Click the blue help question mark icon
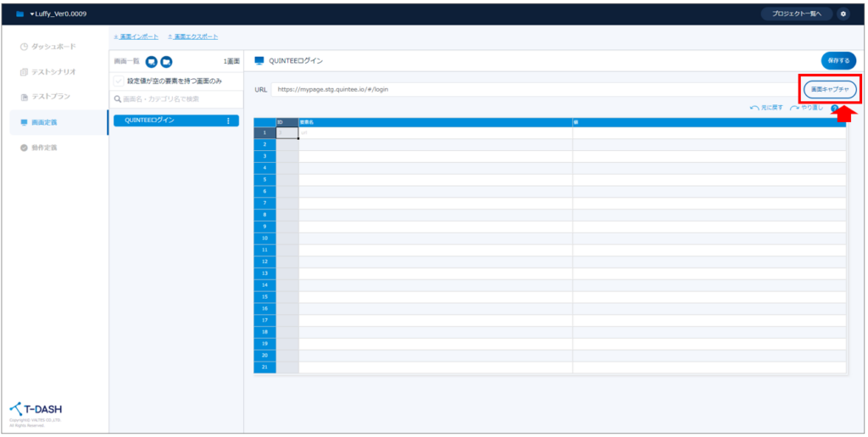Viewport: 868px width, 437px height. pos(835,109)
